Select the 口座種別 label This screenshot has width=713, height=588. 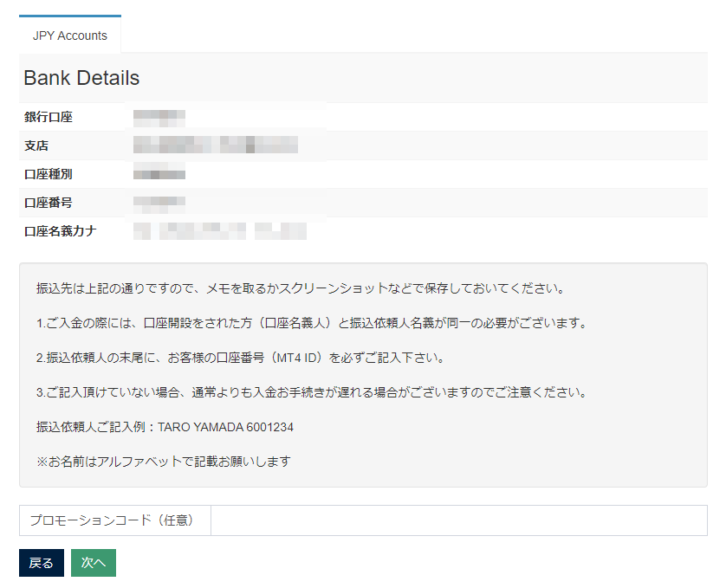tap(49, 174)
